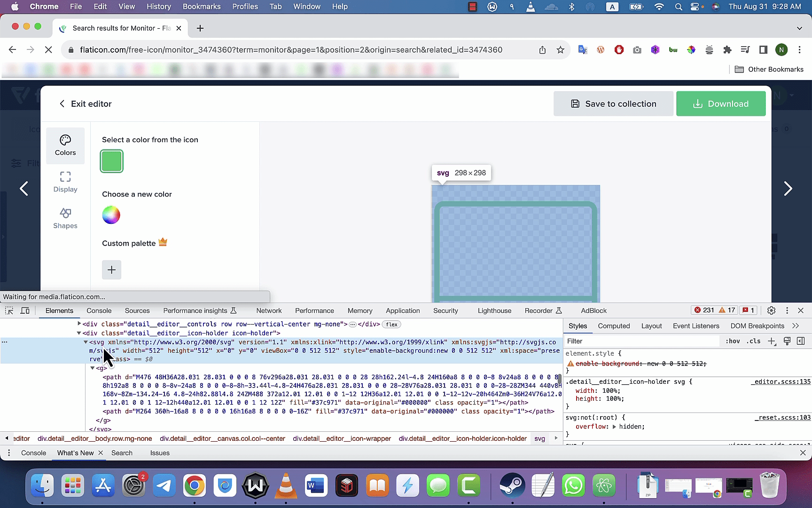The width and height of the screenshot is (812, 508).
Task: Share this page icon in address bar
Action: click(542, 49)
